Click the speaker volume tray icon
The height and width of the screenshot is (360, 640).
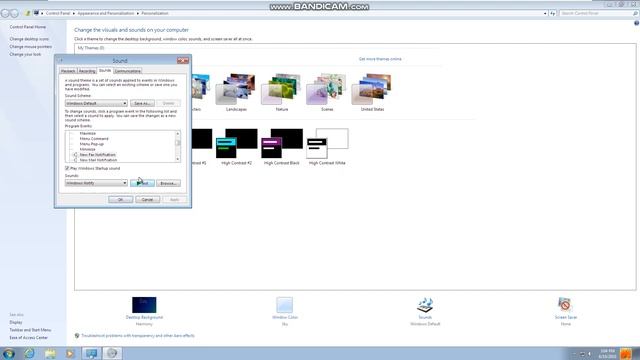(589, 354)
